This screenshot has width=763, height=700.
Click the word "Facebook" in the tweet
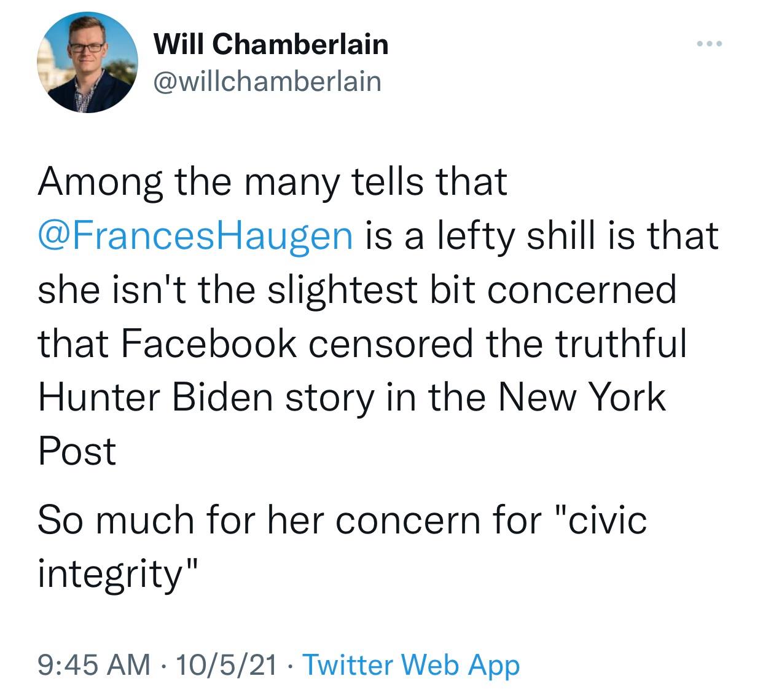208,343
